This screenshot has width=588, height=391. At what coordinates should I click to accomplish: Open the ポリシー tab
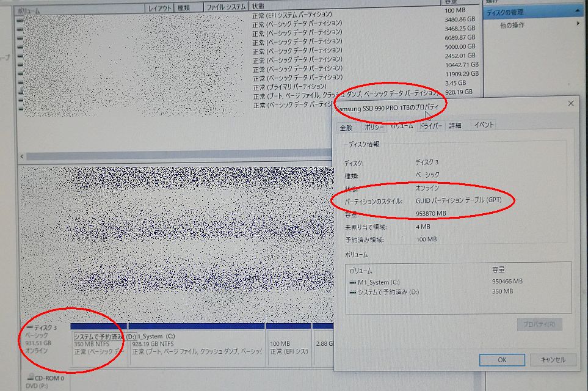point(374,126)
